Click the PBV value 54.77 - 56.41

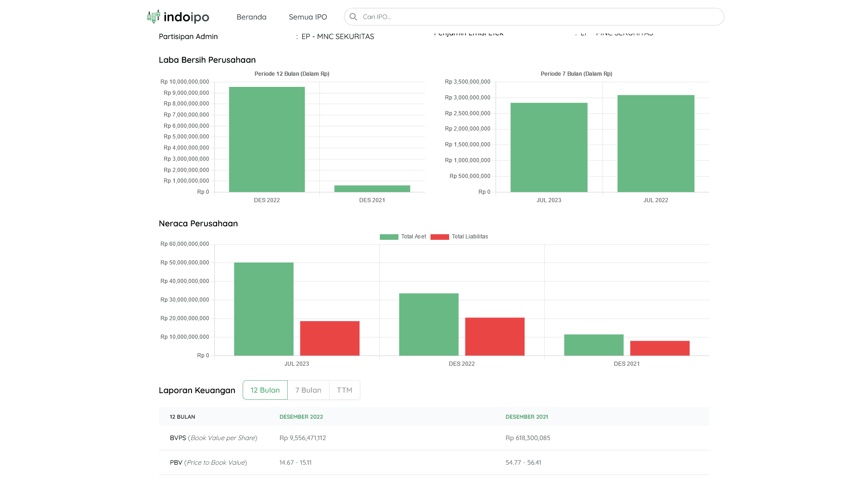pyautogui.click(x=523, y=462)
